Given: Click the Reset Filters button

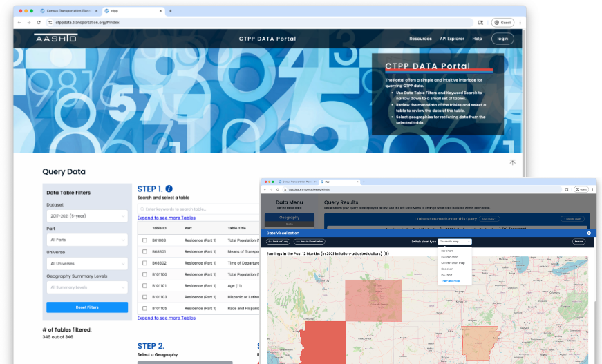Looking at the screenshot, I should [x=87, y=307].
